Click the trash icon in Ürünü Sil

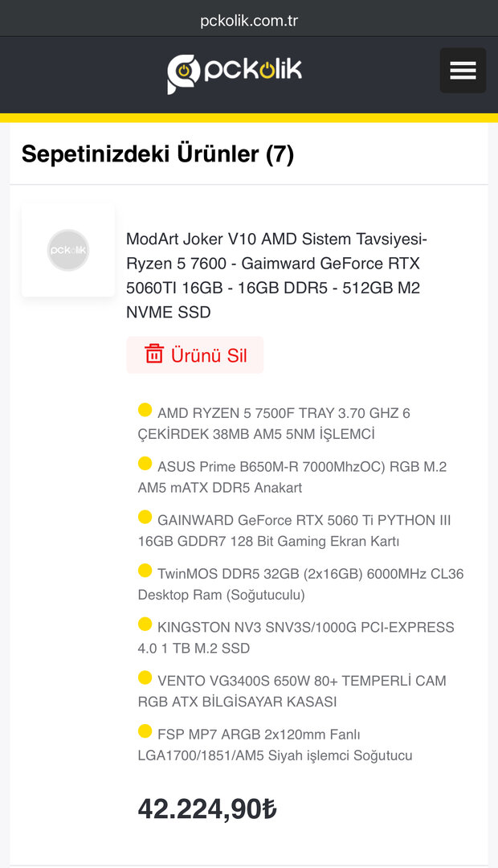coord(153,354)
